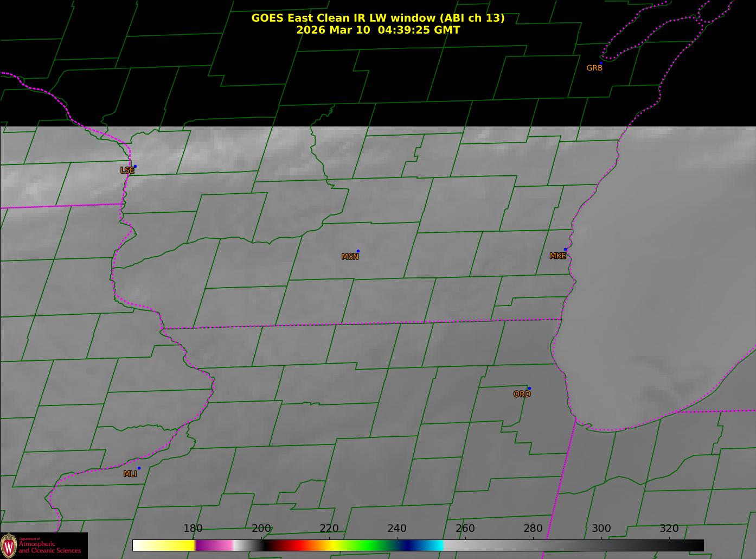The width and height of the screenshot is (756, 559).
Task: Click the 300 tick label on colorbar
Action: click(601, 528)
